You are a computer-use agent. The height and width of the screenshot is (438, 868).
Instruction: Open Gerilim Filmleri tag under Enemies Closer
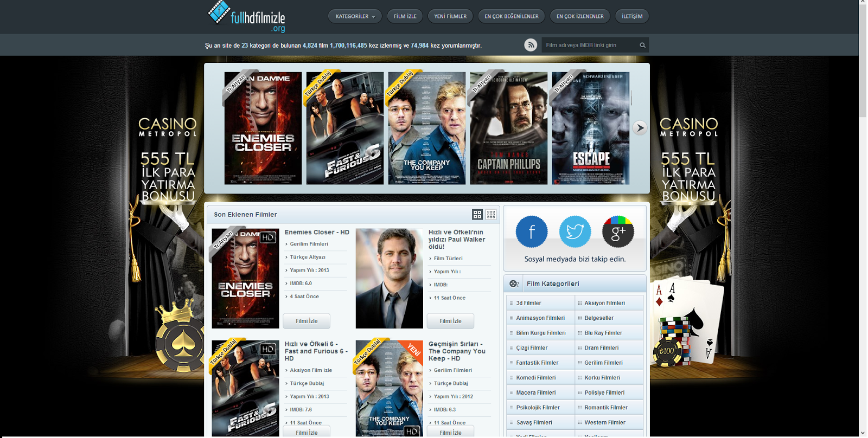pos(309,244)
